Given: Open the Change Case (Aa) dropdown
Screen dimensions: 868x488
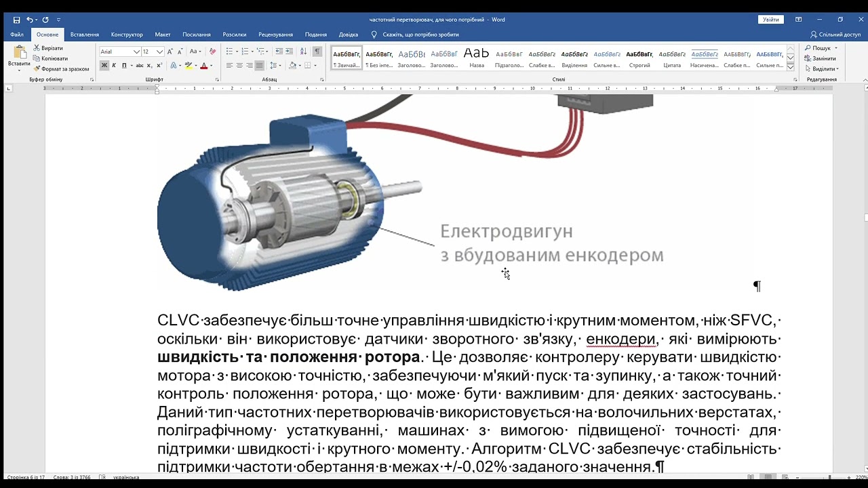Looking at the screenshot, I should (x=195, y=52).
